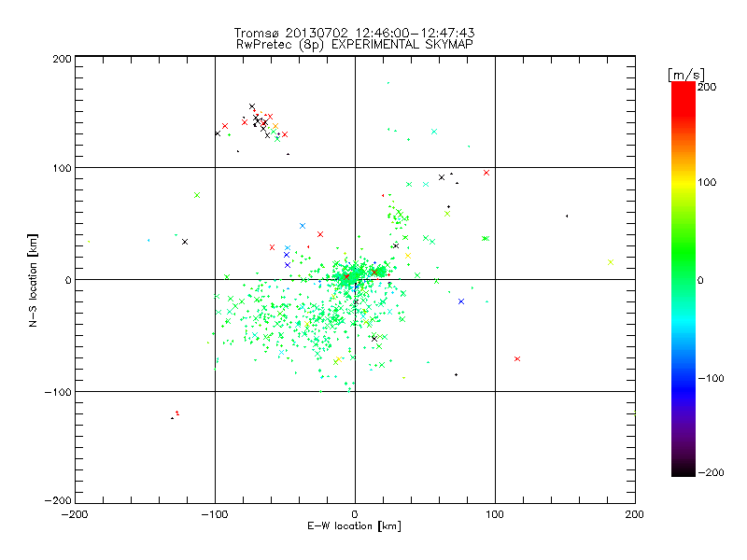This screenshot has width=747, height=560.
Task: Click the yellow region of the velocity colorbar
Action: (x=684, y=183)
